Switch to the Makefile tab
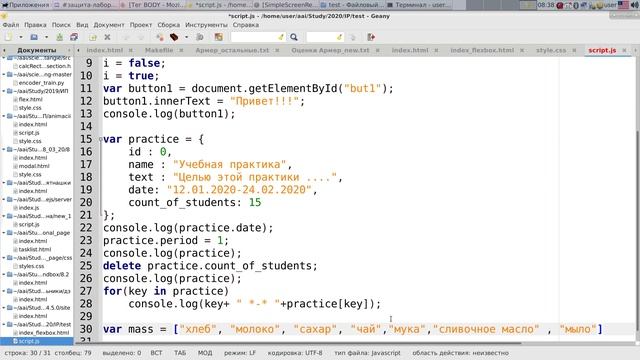The width and height of the screenshot is (640, 360). [x=159, y=50]
